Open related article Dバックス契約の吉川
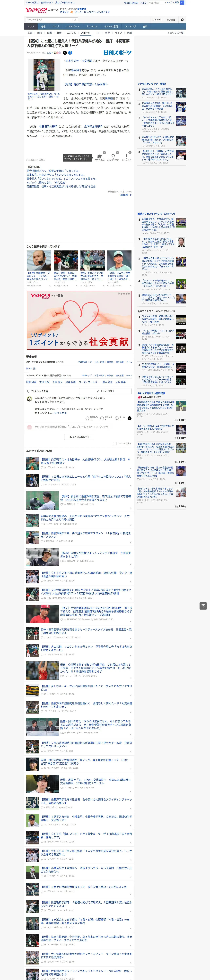 point(46,183)
